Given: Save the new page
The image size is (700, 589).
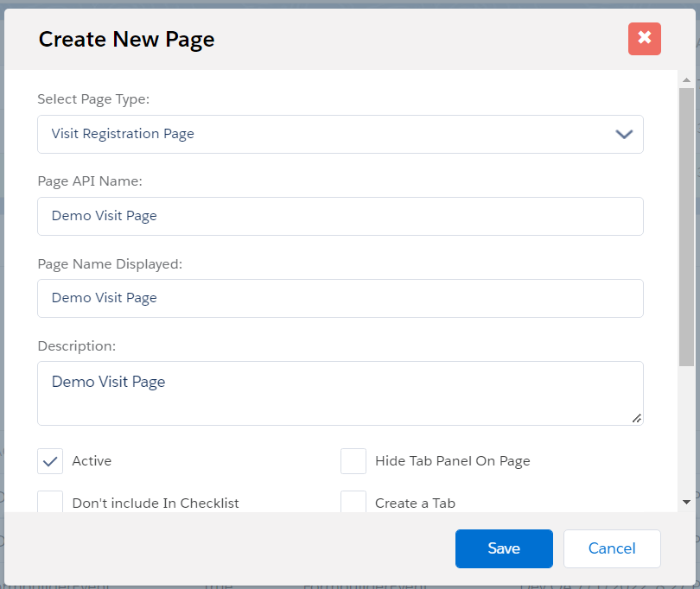Looking at the screenshot, I should (504, 548).
